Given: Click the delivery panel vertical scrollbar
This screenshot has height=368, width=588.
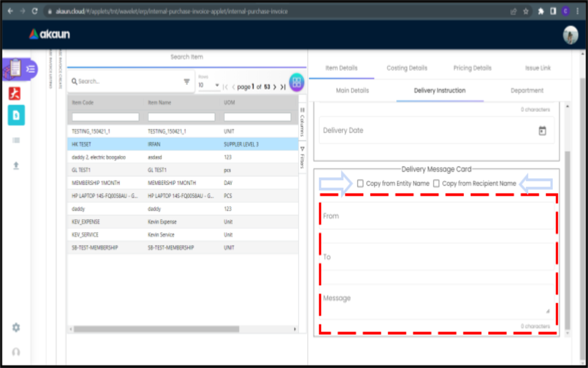Looking at the screenshot, I should (x=567, y=240).
